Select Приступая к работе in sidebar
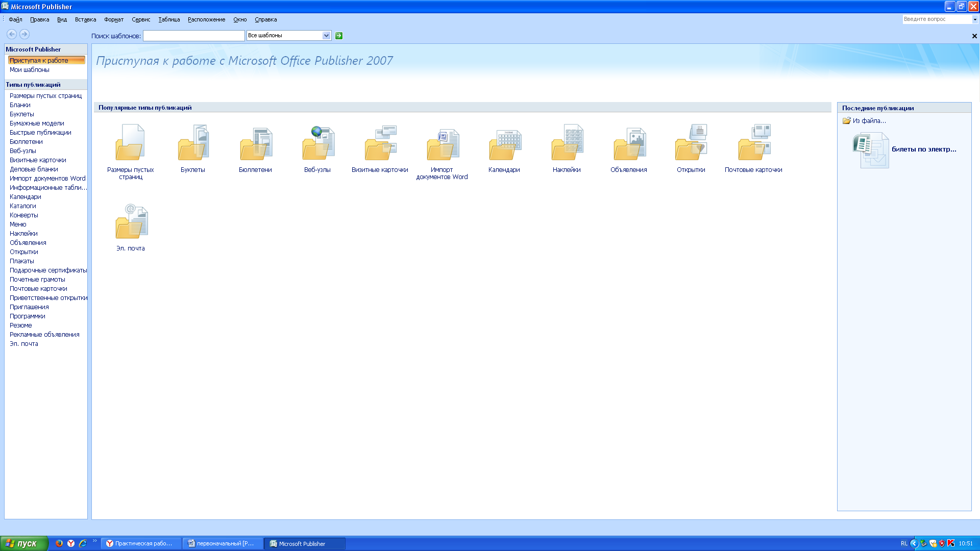Viewport: 980px width, 551px height. tap(46, 60)
